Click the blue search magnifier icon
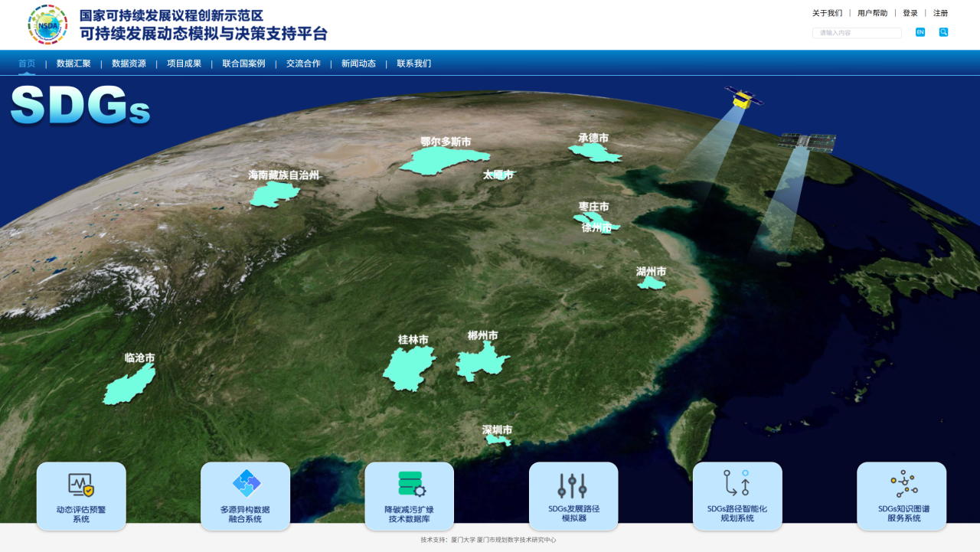Viewport: 980px width, 552px height. point(943,32)
